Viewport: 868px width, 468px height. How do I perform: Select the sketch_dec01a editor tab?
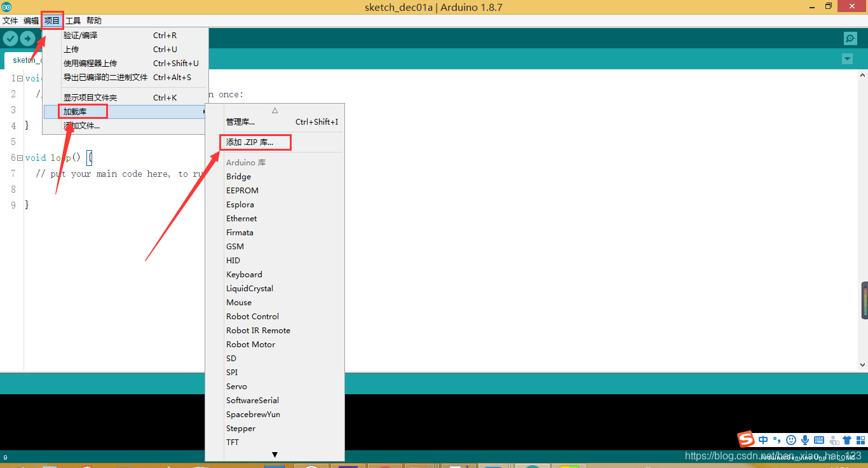tap(24, 60)
